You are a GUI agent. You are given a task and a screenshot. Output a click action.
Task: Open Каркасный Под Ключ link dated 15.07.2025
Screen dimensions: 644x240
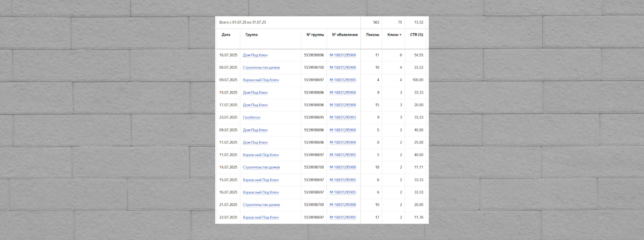pos(261,180)
